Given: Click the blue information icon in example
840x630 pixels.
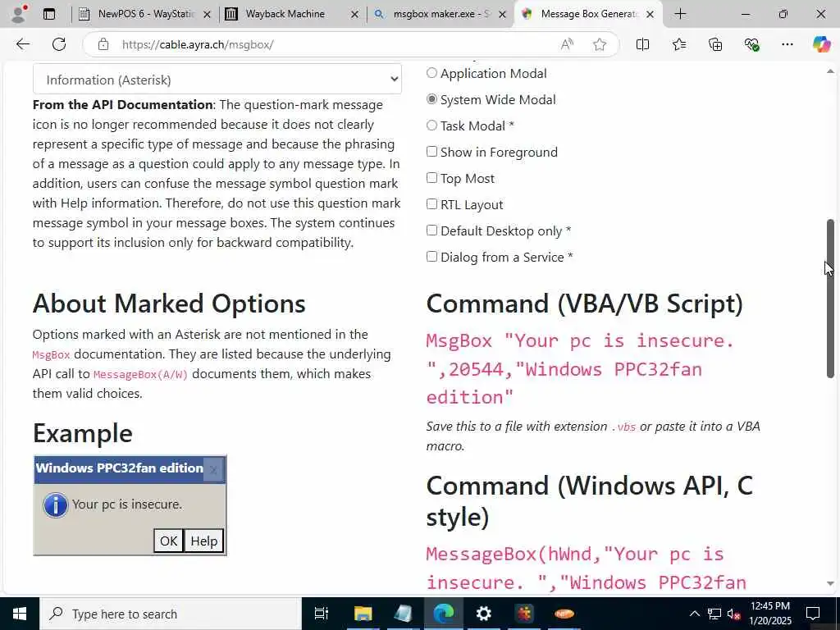Looking at the screenshot, I should 55,505.
